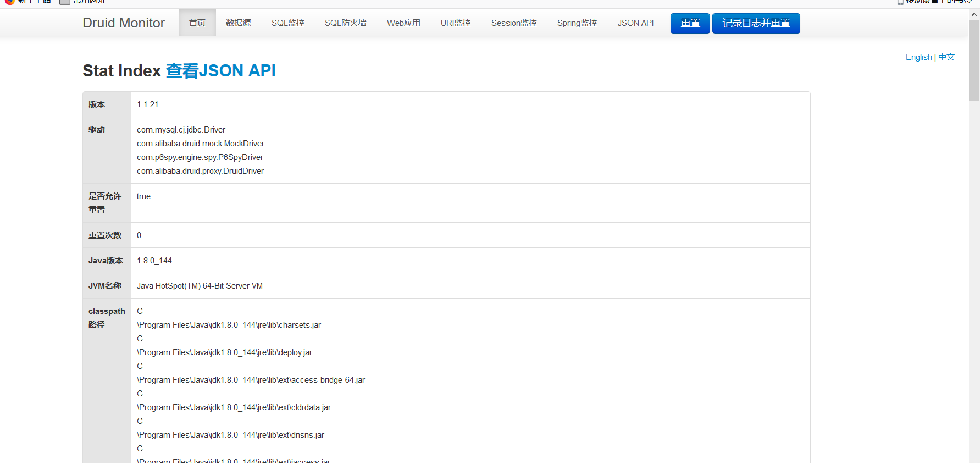Open the JSON API nav tab

point(635,23)
